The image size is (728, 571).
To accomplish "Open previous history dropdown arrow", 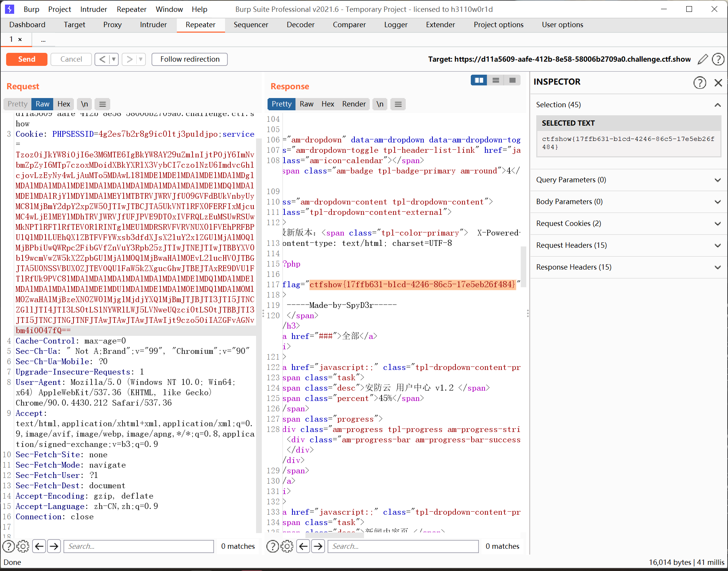I will [114, 59].
